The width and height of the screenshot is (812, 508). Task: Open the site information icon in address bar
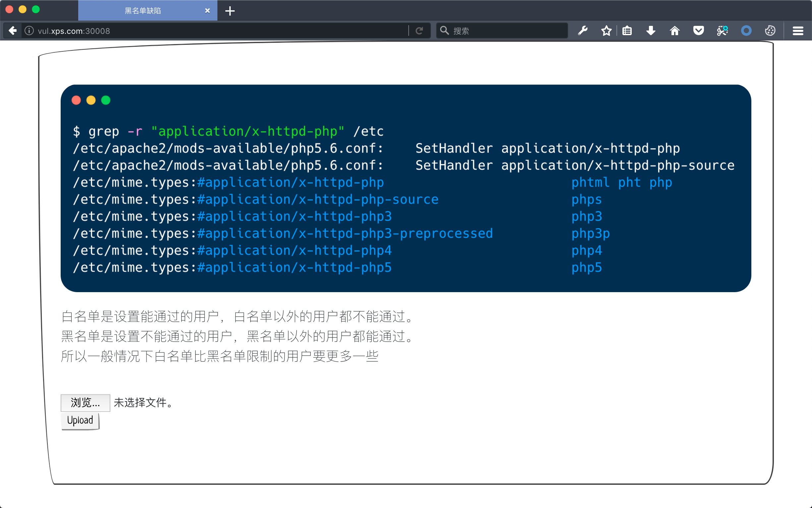[x=29, y=31]
